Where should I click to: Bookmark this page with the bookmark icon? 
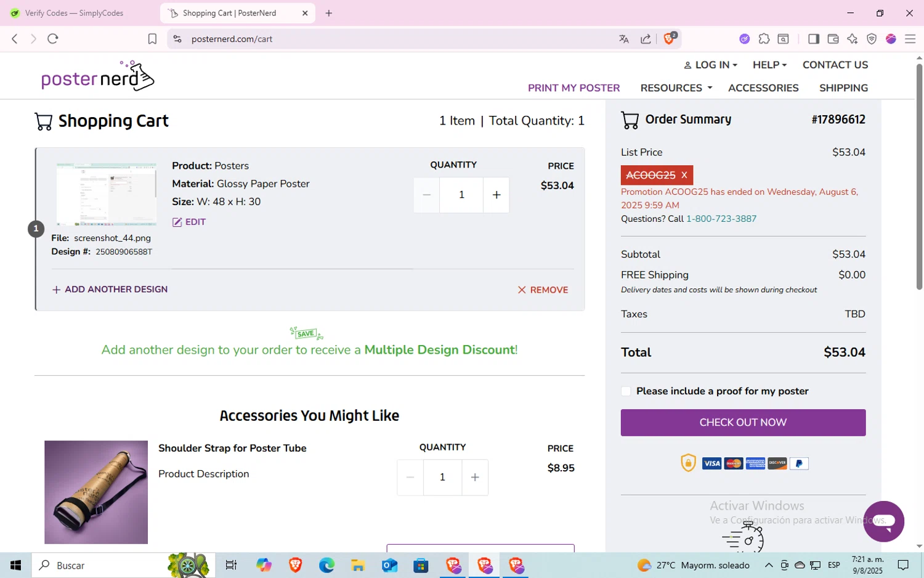(152, 39)
